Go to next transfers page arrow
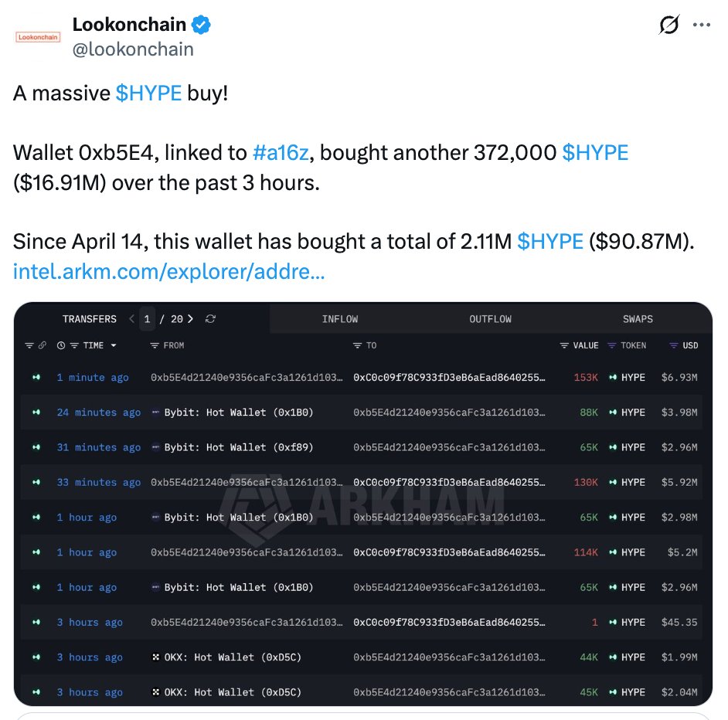The image size is (728, 720). [x=190, y=319]
